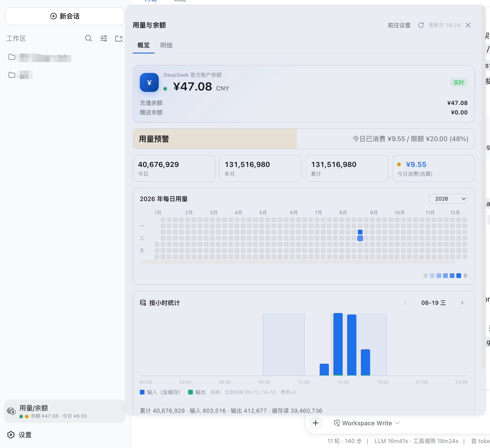The image size is (490, 448).
Task: Click the 累计 40,676,929 summary line
Action: pos(231,411)
